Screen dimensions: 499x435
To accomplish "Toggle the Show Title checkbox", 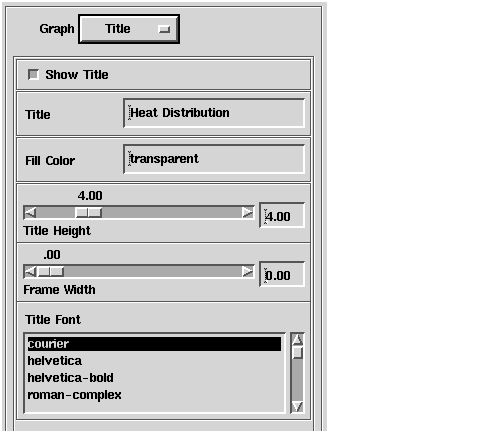I will coord(33,74).
